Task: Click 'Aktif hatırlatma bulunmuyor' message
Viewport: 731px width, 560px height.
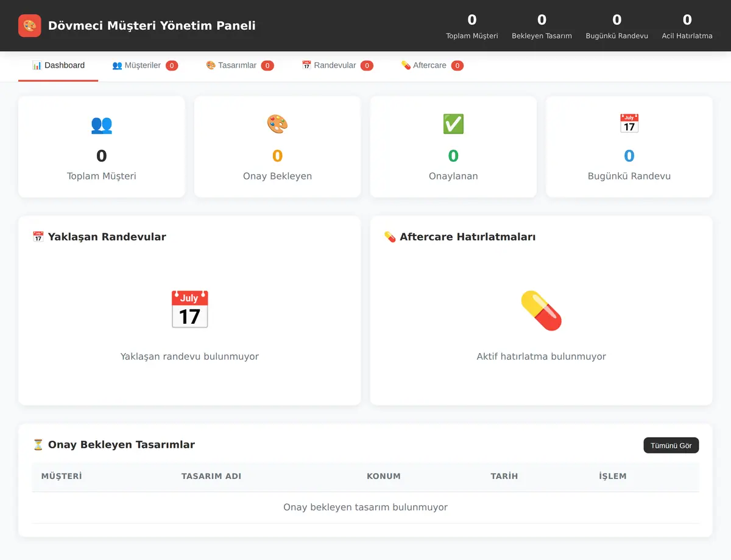Action: [542, 356]
